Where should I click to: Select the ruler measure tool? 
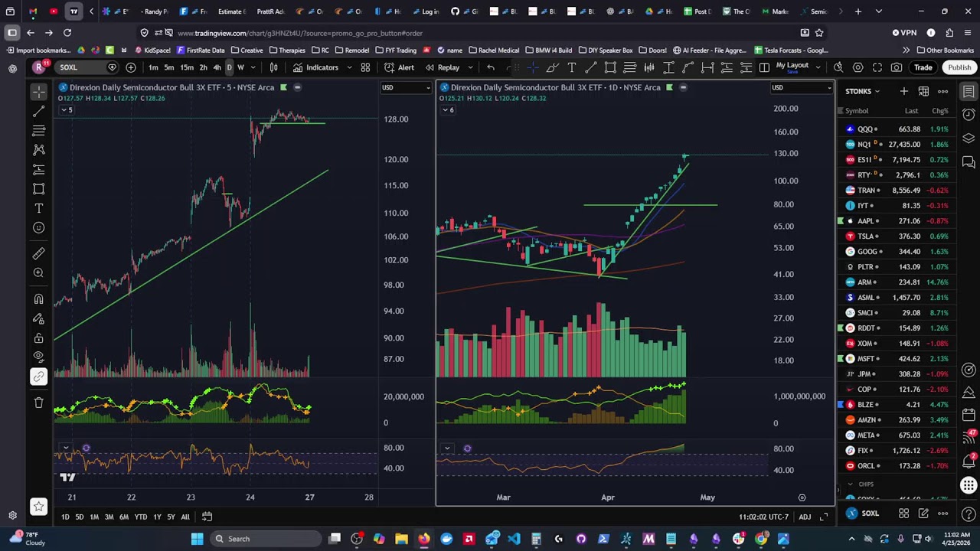tap(39, 253)
